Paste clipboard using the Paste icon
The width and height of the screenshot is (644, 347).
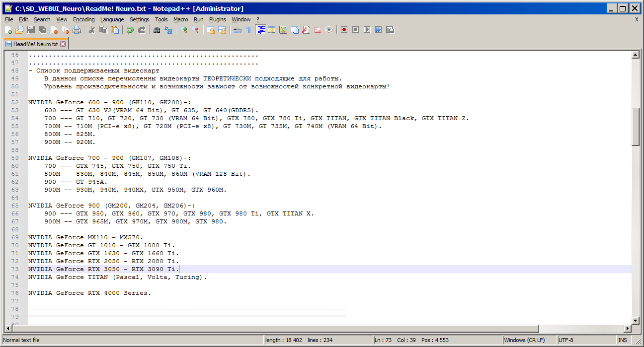[114, 30]
